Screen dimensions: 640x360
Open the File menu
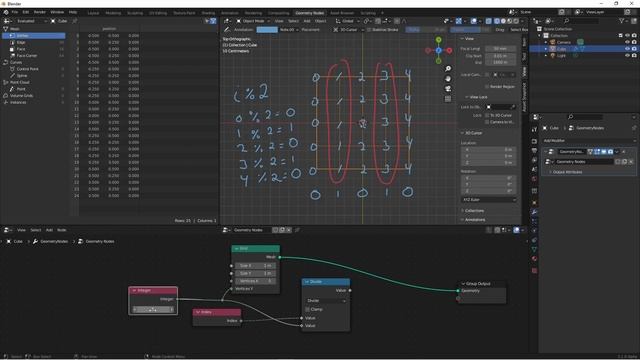[x=15, y=12]
